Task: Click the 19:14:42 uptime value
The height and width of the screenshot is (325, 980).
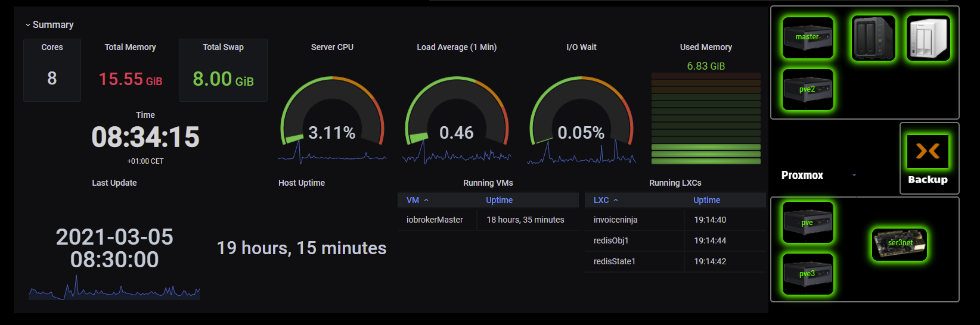Action: 710,261
